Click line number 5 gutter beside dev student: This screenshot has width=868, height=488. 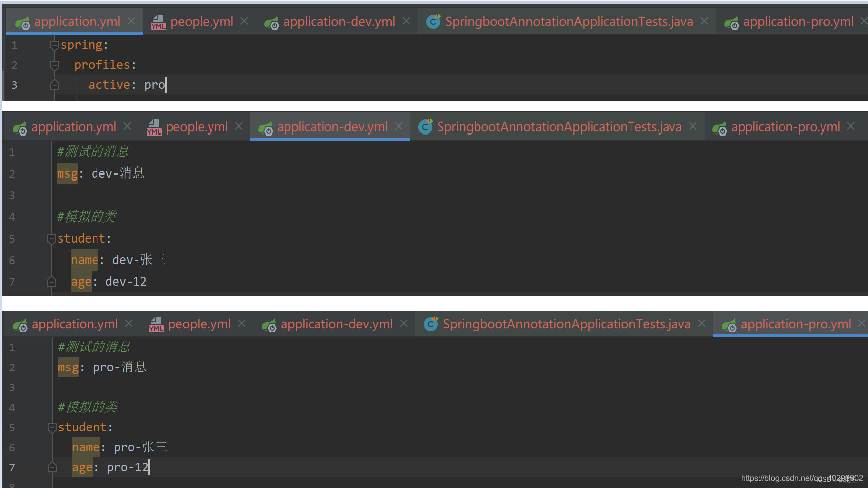[12, 239]
